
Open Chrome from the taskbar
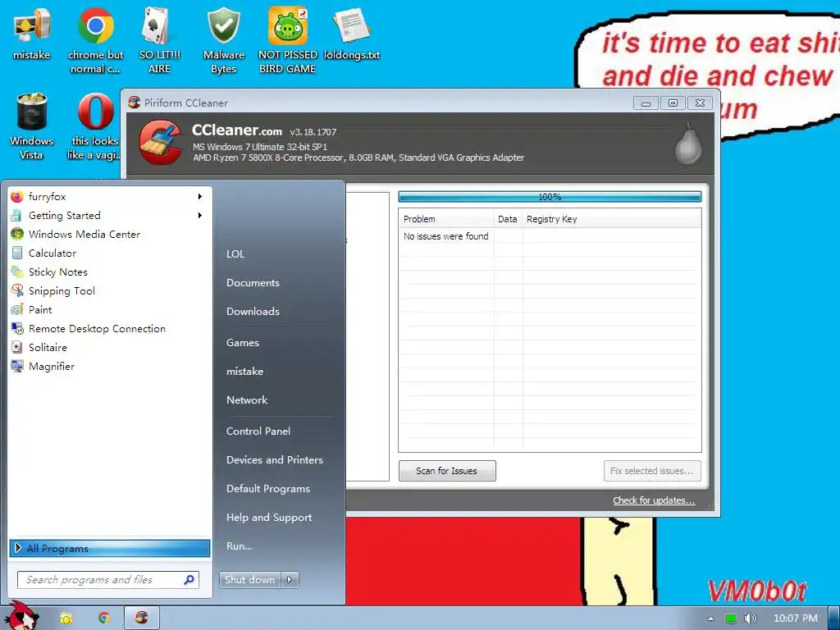click(x=104, y=619)
